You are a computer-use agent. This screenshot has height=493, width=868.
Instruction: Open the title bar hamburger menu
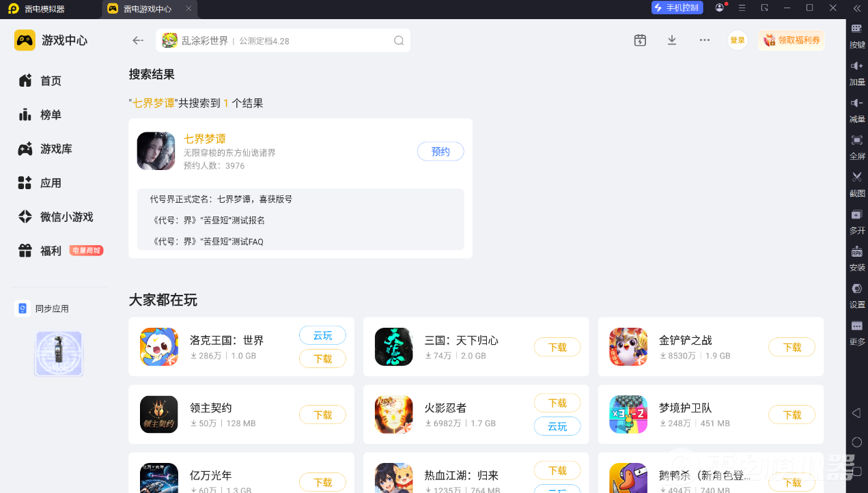point(742,8)
